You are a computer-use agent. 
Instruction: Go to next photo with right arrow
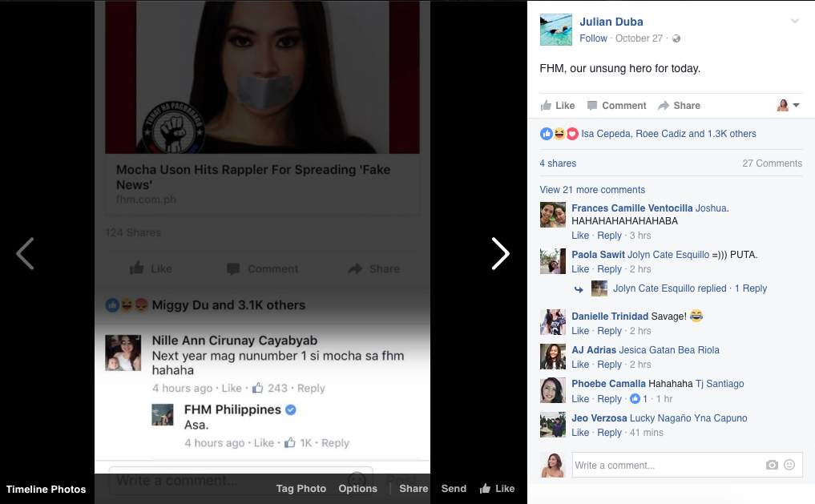click(500, 253)
